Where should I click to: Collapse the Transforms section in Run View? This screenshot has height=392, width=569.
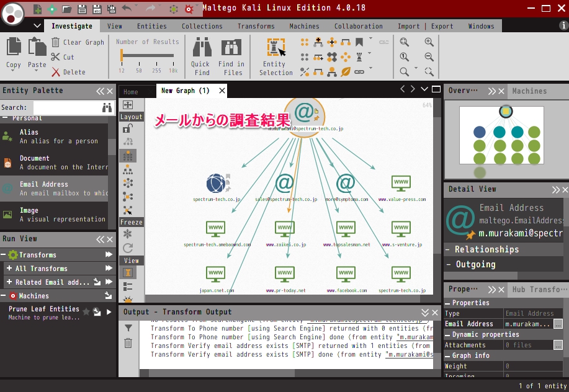pos(5,255)
